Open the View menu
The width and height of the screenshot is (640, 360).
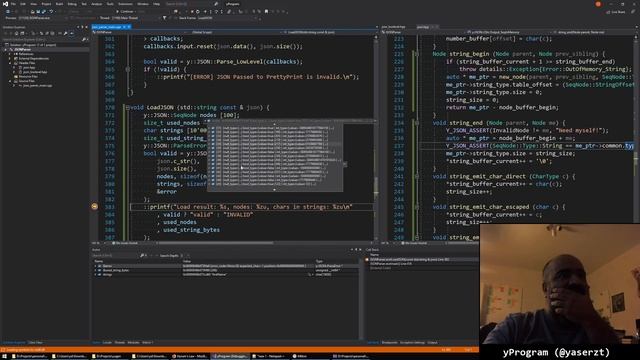(x=33, y=4)
